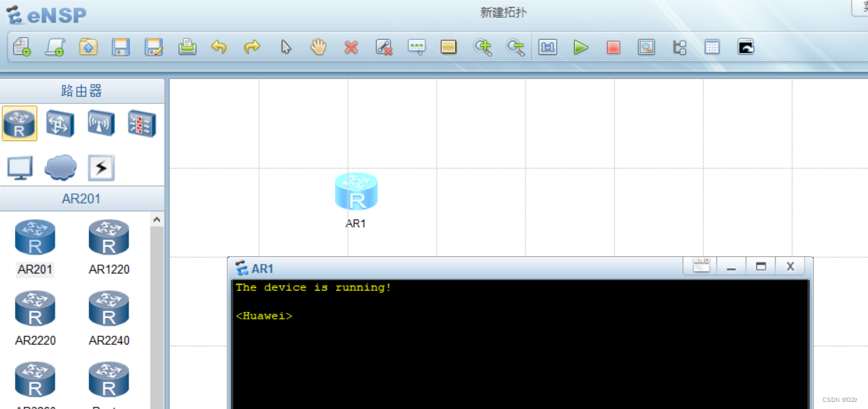Pick the AR2240 router model
This screenshot has width=868, height=409.
(109, 318)
